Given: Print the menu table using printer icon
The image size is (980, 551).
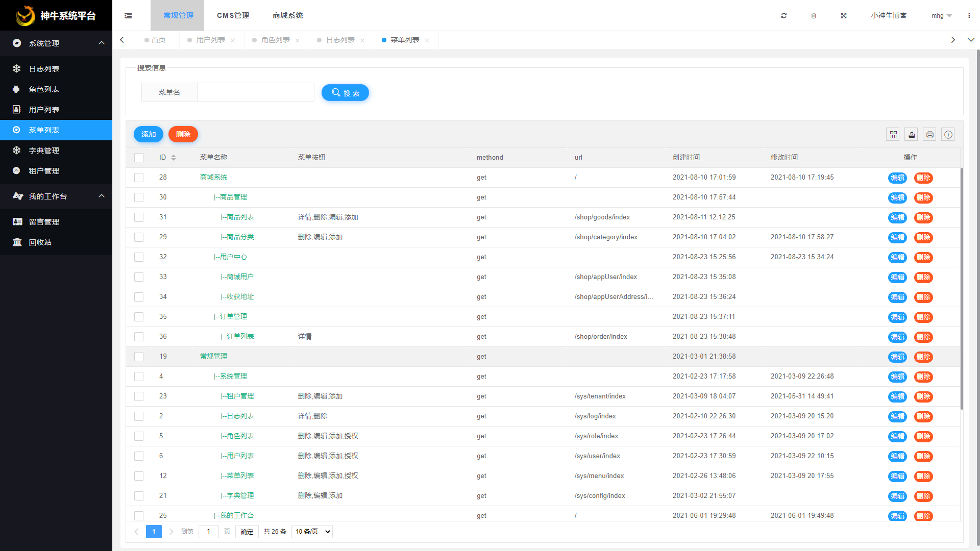Looking at the screenshot, I should [x=929, y=134].
